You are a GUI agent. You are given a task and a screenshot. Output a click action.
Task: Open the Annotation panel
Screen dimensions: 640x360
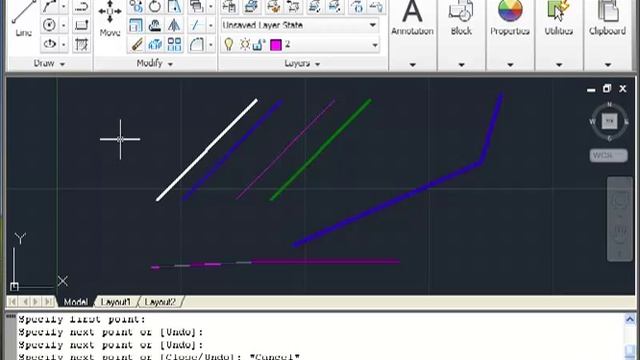pos(412,35)
